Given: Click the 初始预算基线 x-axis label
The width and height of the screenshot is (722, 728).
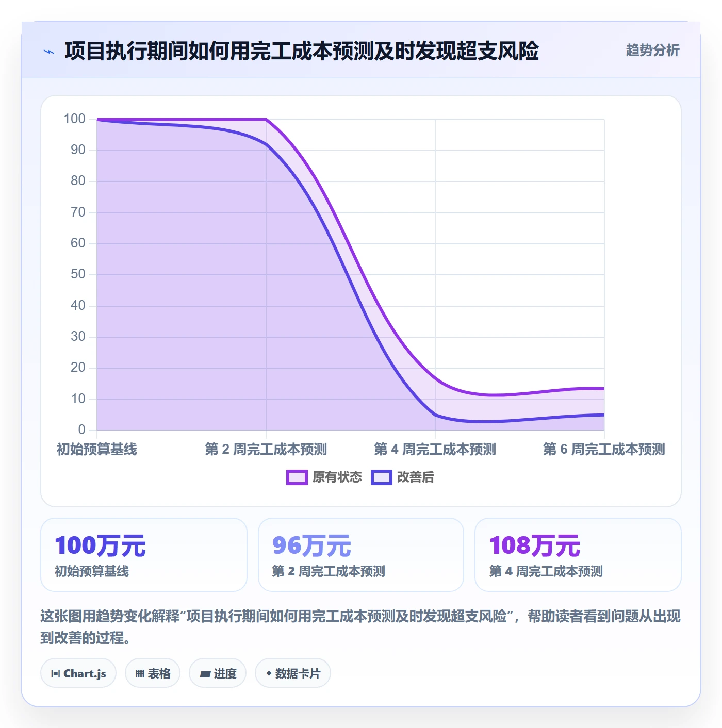Looking at the screenshot, I should tap(97, 450).
